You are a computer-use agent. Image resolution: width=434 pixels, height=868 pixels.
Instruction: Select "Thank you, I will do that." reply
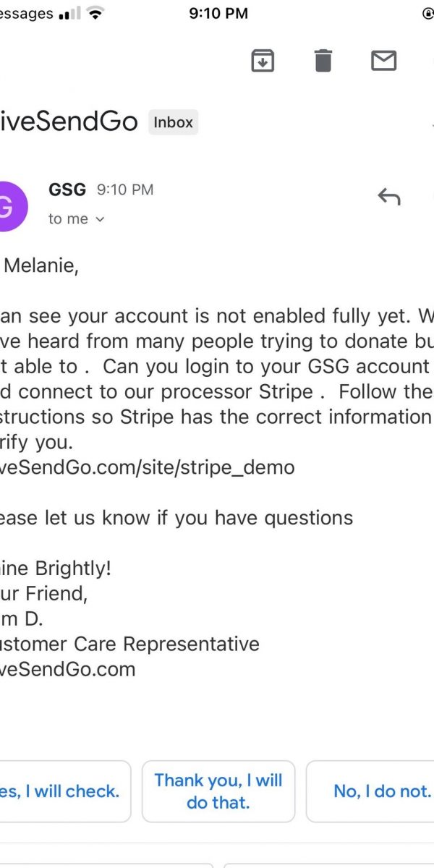[x=218, y=791]
